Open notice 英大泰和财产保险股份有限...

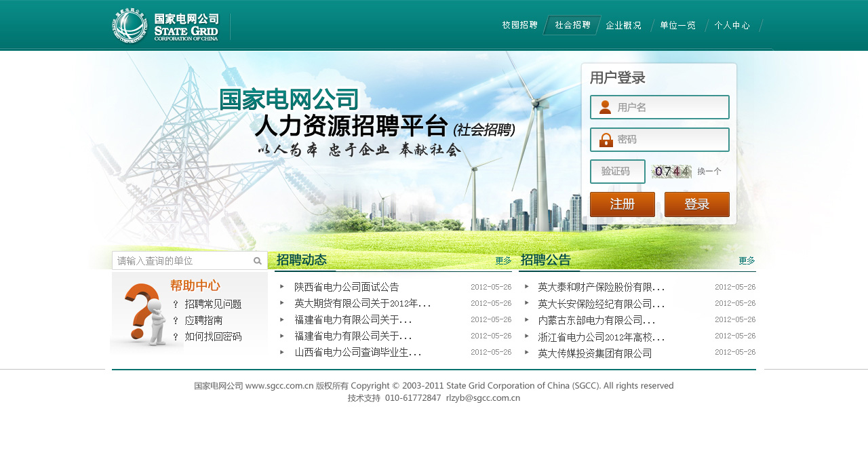601,287
